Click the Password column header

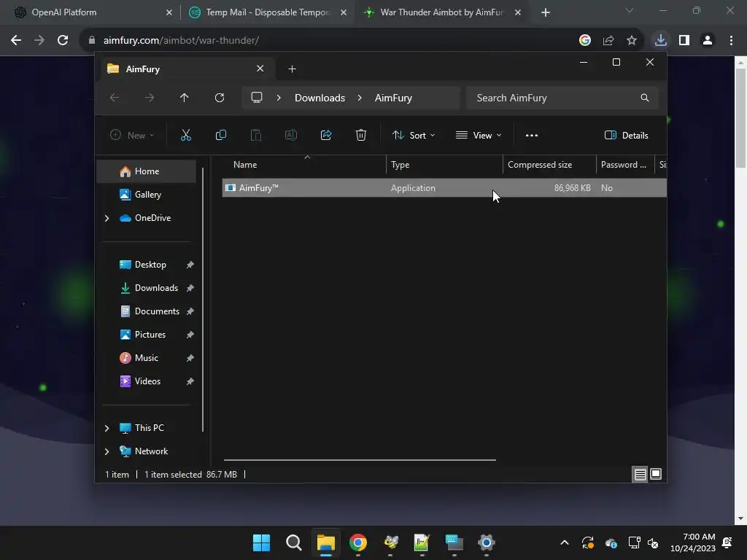(x=625, y=165)
